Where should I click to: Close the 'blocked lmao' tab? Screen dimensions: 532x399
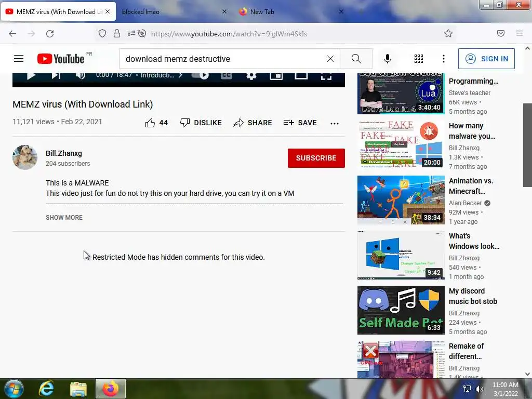pyautogui.click(x=224, y=11)
